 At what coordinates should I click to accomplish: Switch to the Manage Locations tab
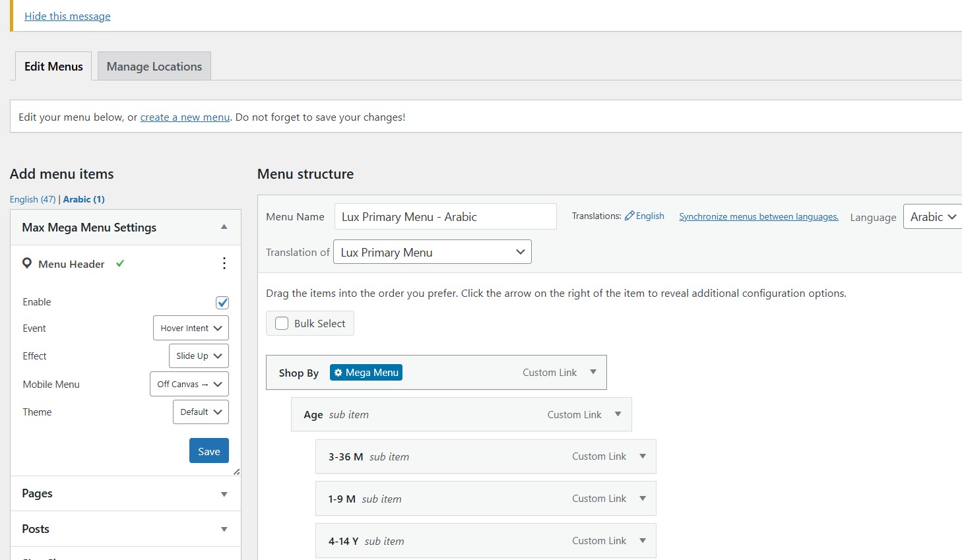coord(154,67)
